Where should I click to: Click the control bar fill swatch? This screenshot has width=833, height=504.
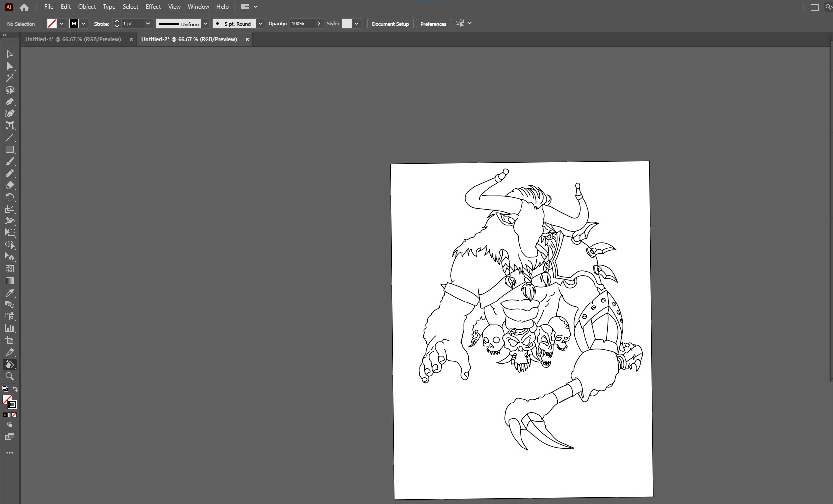[x=52, y=24]
